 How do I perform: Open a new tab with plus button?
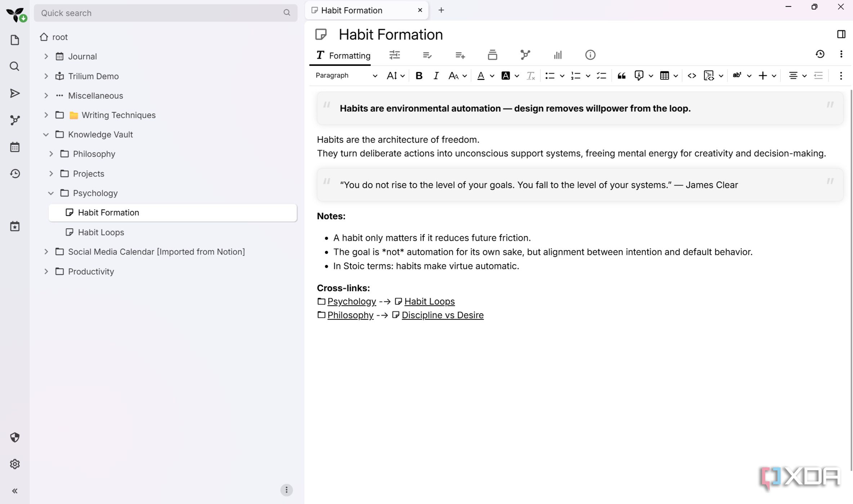coord(441,10)
